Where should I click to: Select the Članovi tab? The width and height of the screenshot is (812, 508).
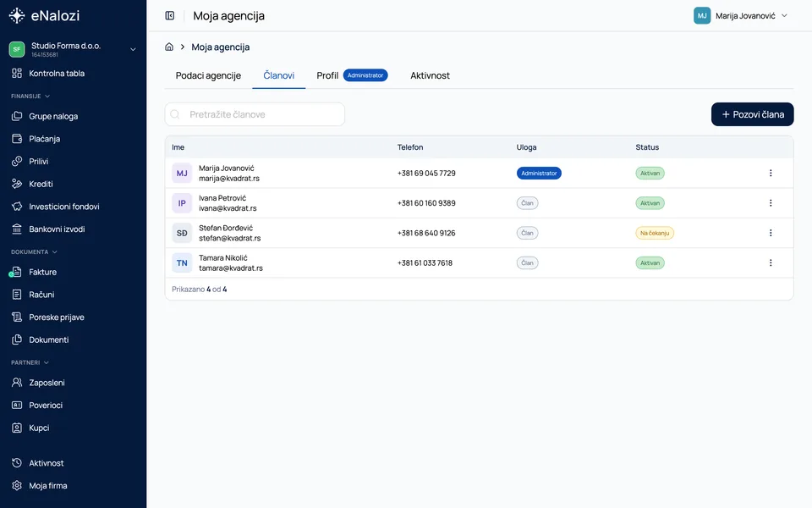(x=278, y=75)
